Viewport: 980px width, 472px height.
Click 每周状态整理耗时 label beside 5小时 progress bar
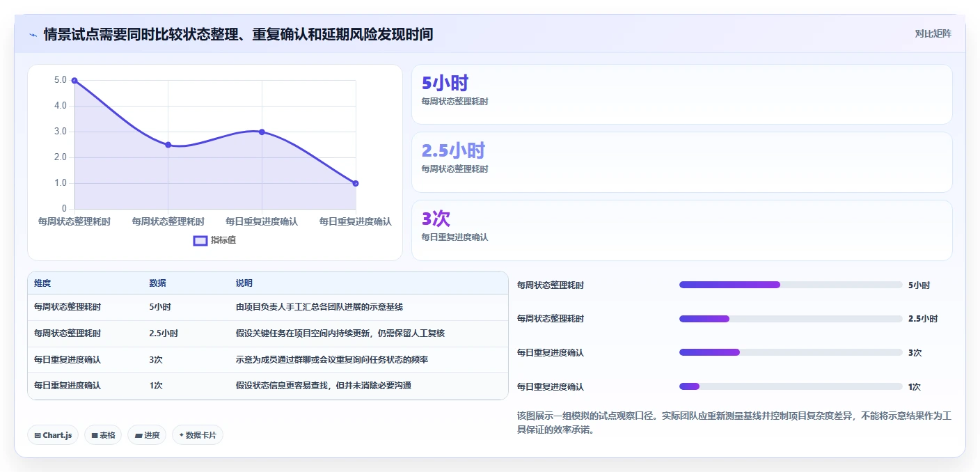coord(551,285)
